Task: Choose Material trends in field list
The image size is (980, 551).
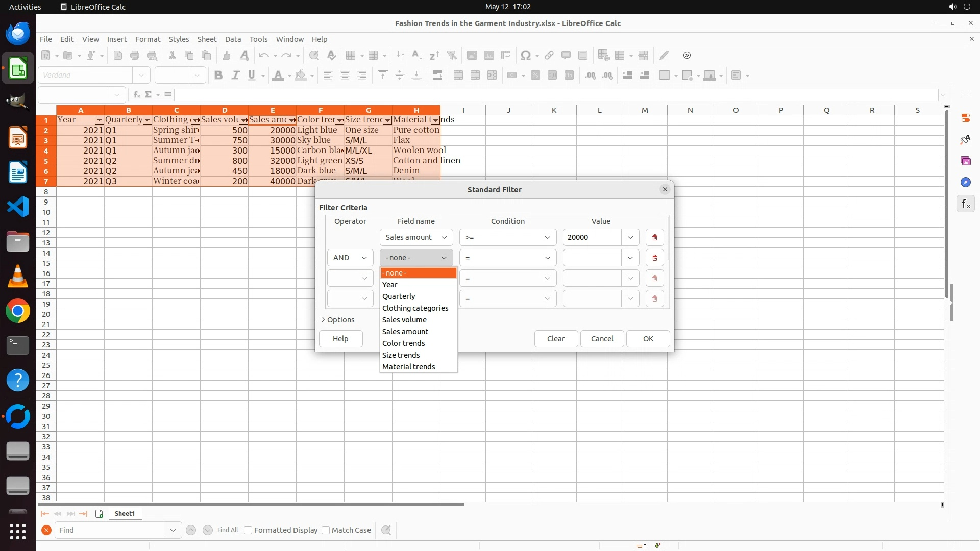Action: click(408, 367)
